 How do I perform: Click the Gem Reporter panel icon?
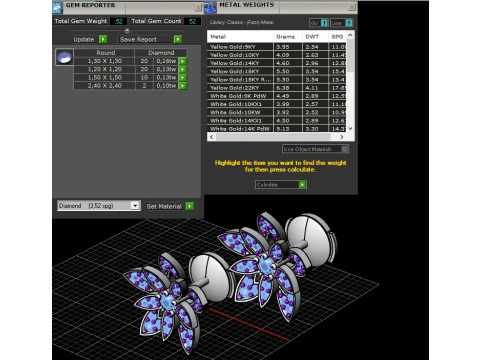[x=57, y=7]
